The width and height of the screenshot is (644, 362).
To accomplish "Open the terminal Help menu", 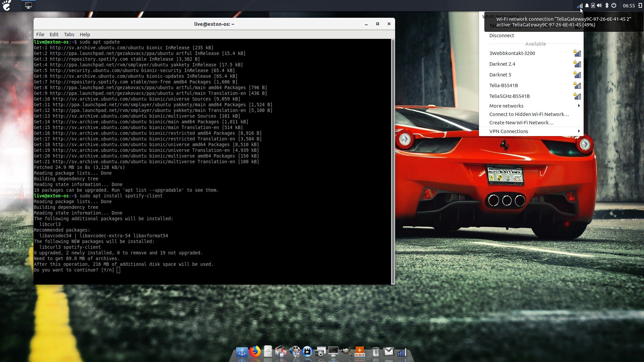I will pos(85,35).
